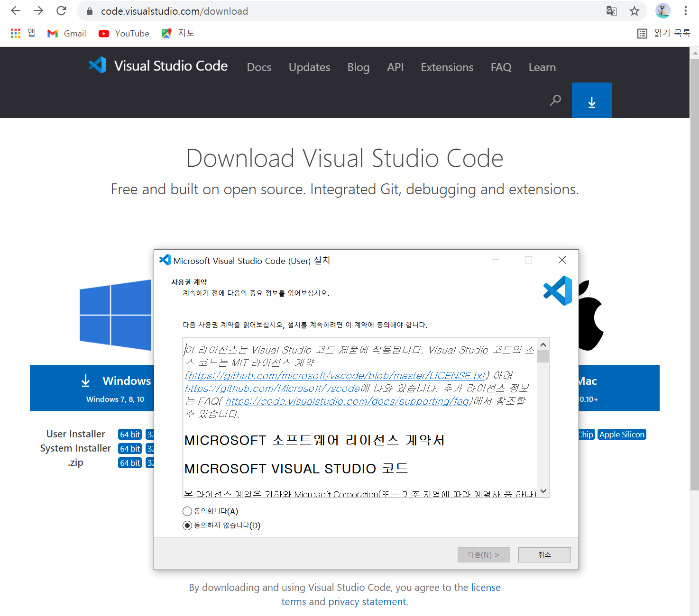Screen dimensions: 699x616
Task: Download System Installer 64 bit
Action: 130,449
